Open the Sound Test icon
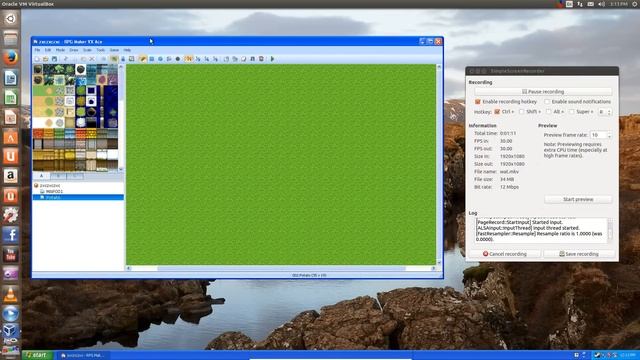 pos(253,59)
